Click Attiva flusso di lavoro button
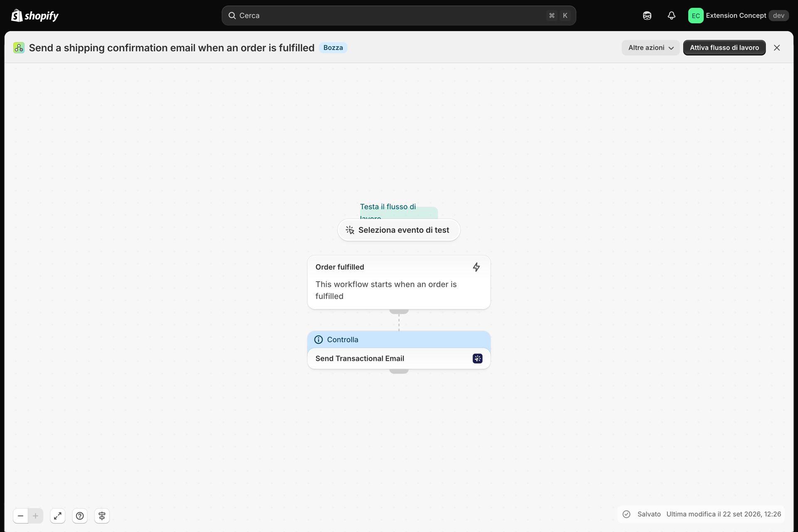Viewport: 798px width, 532px height. (x=724, y=48)
